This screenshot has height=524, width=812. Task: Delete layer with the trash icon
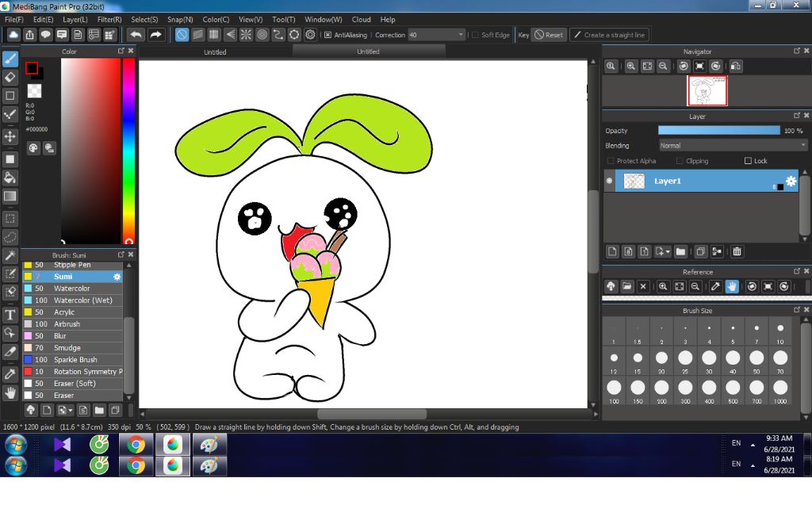coord(737,251)
